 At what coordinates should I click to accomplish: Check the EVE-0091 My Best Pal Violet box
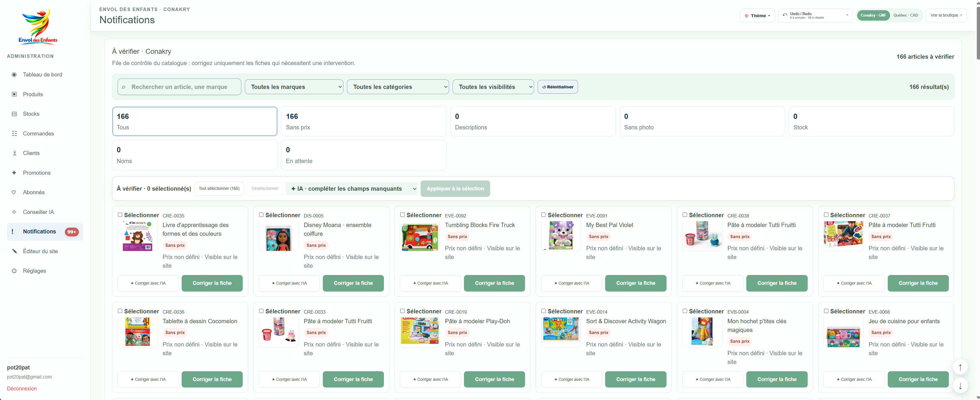click(x=544, y=215)
